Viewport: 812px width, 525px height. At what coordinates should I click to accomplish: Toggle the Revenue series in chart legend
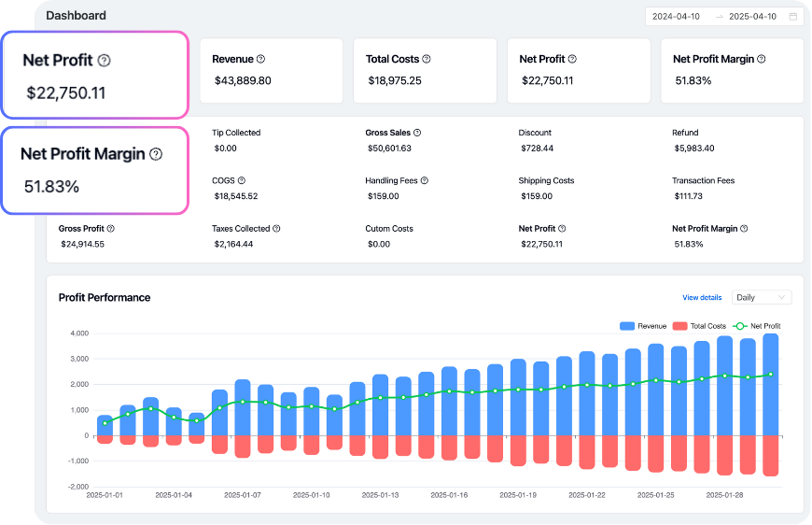pos(643,326)
